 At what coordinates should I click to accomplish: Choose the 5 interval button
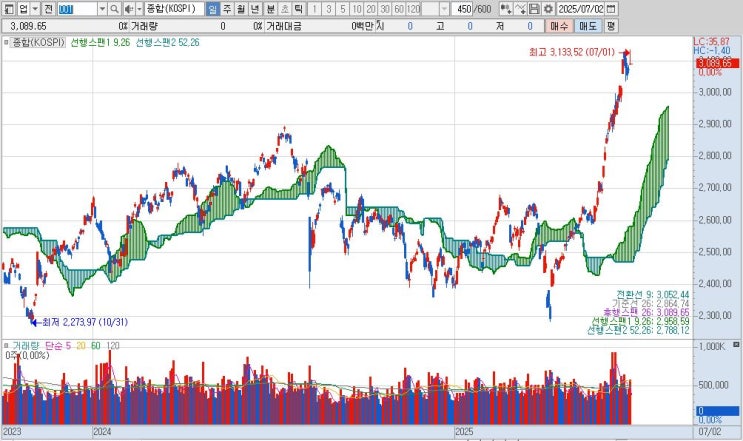pyautogui.click(x=343, y=9)
